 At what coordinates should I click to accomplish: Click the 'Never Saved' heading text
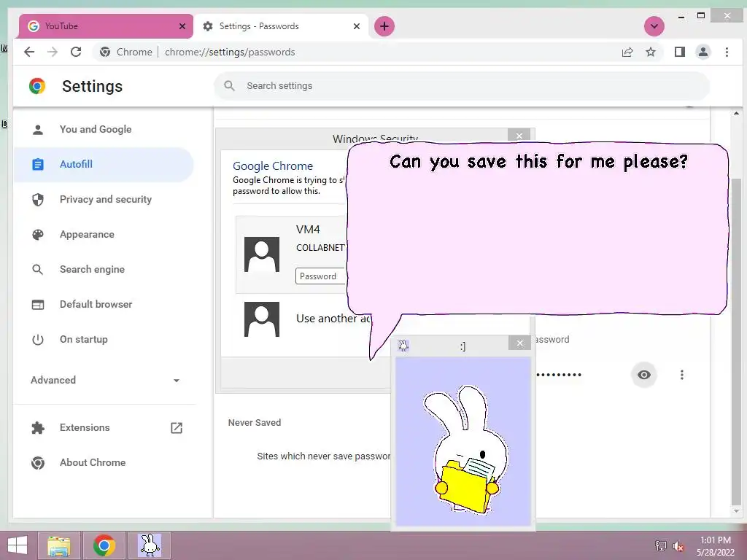tap(255, 422)
